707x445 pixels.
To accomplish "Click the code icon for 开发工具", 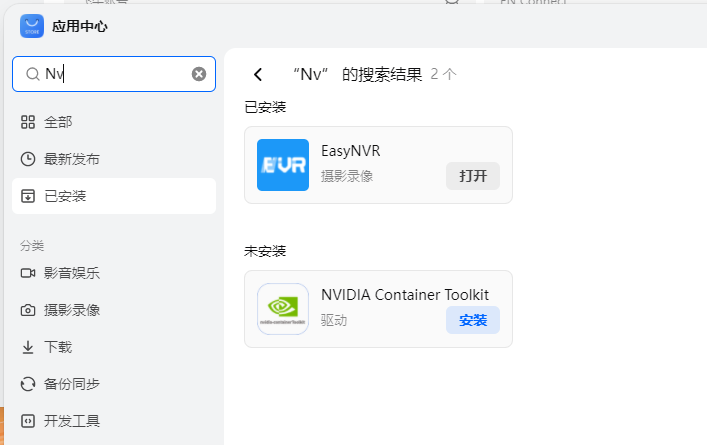I will pos(28,421).
